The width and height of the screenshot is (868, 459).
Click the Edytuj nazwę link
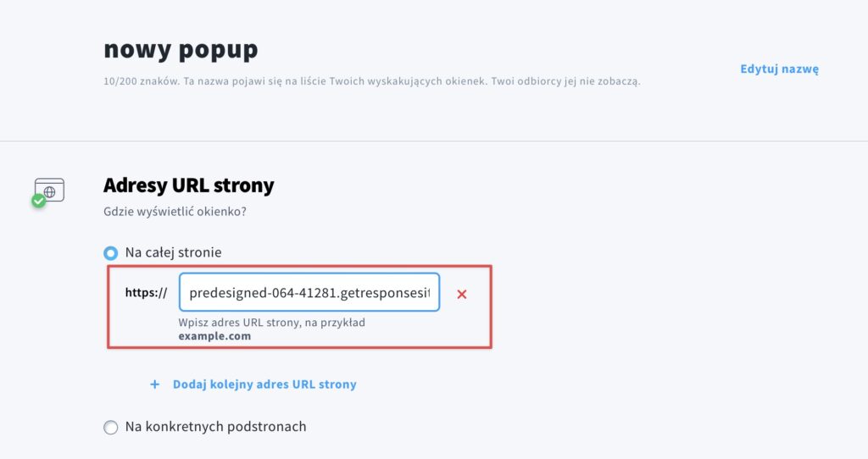[x=780, y=69]
